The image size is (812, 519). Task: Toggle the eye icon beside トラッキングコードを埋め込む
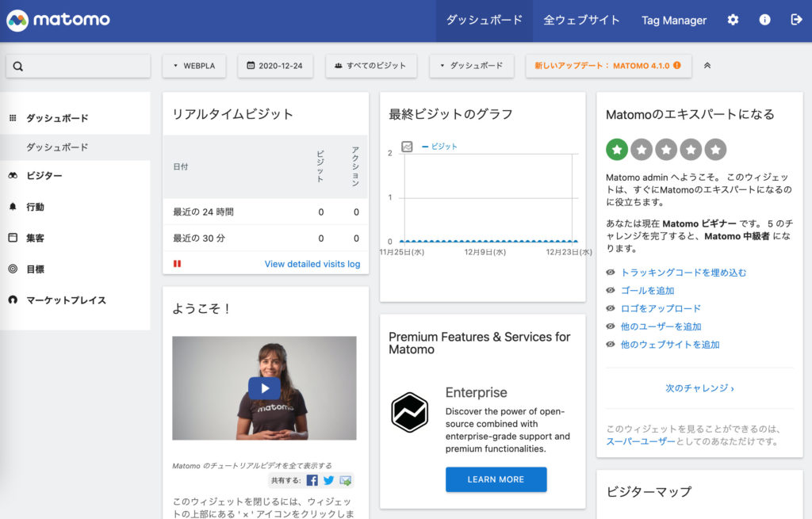pos(611,273)
